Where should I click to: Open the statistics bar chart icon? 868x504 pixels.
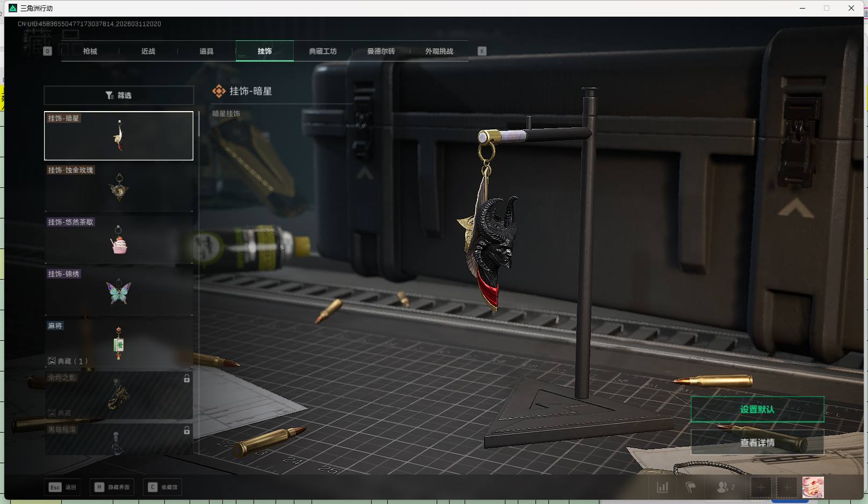coord(663,487)
